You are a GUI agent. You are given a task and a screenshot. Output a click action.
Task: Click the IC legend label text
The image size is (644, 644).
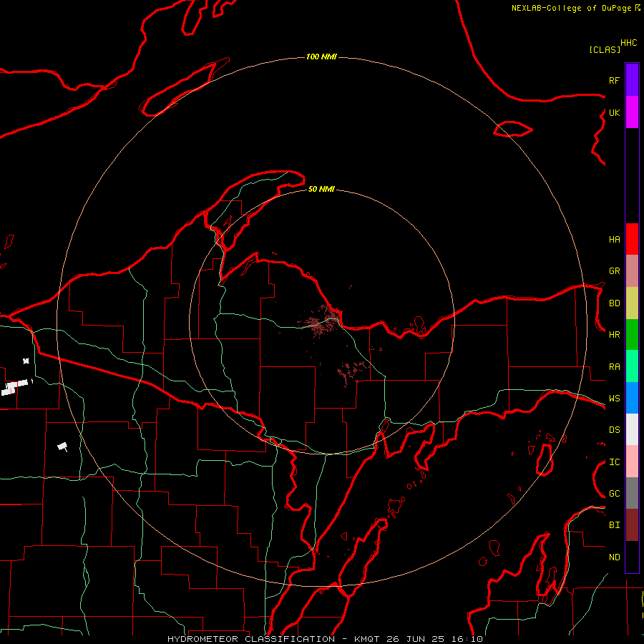(x=614, y=462)
